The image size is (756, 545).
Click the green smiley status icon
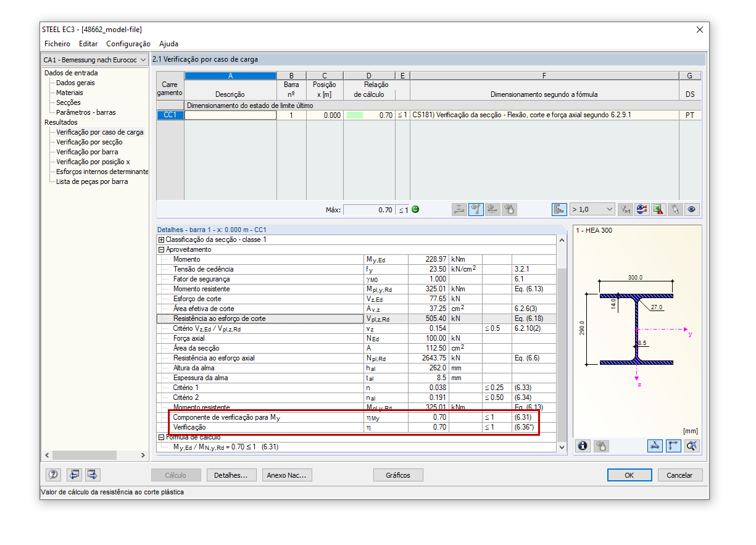tap(415, 209)
